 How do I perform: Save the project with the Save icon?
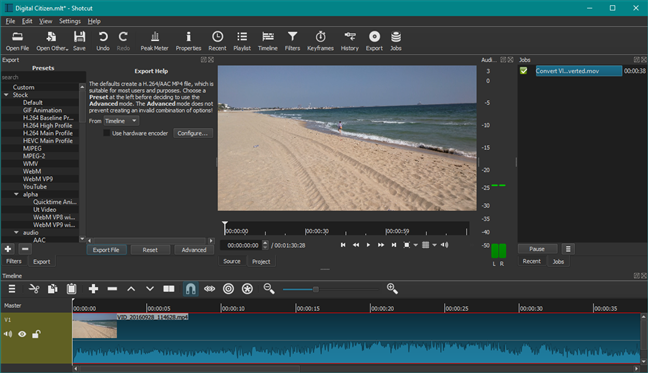coord(79,41)
